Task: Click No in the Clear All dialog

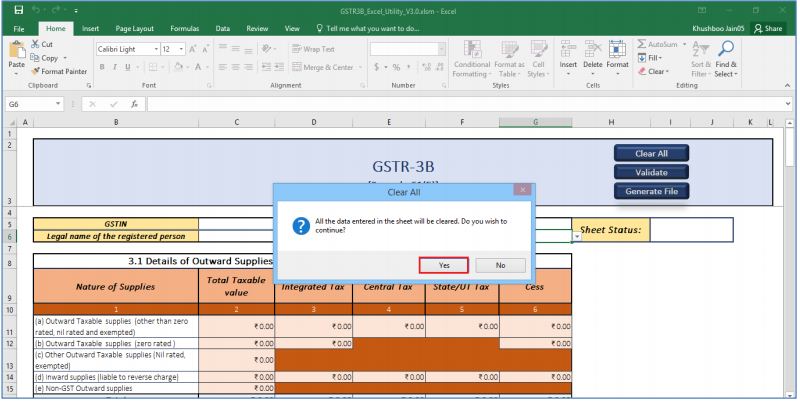Action: tap(501, 265)
